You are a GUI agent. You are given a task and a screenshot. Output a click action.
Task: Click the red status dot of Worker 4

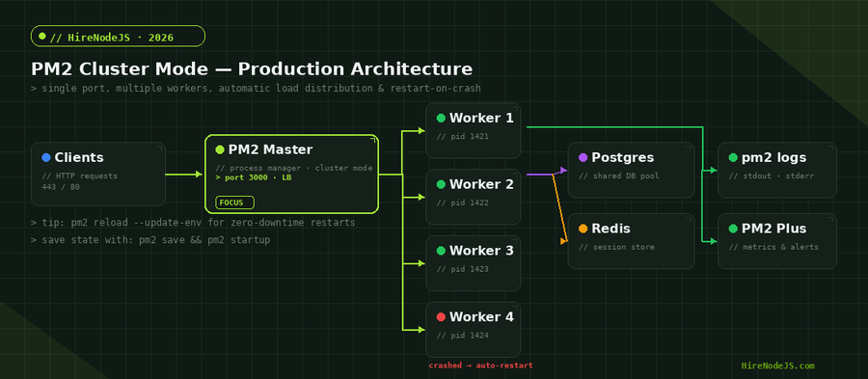441,317
